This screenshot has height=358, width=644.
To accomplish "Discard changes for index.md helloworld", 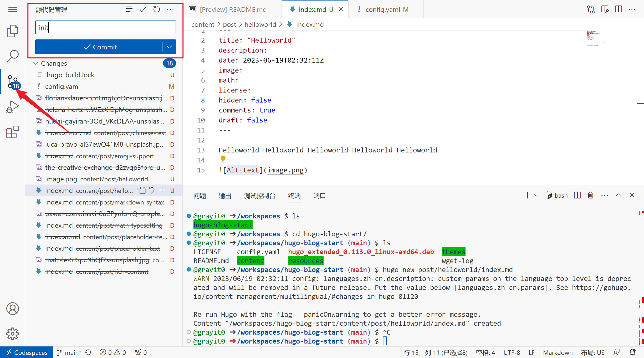I will click(152, 190).
